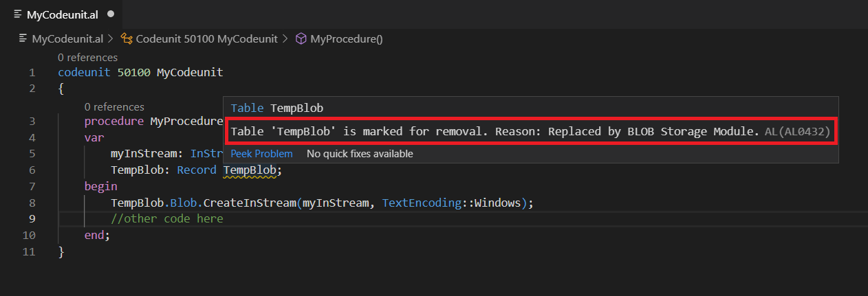
Task: Click 0 references lens above procedure
Action: [114, 107]
